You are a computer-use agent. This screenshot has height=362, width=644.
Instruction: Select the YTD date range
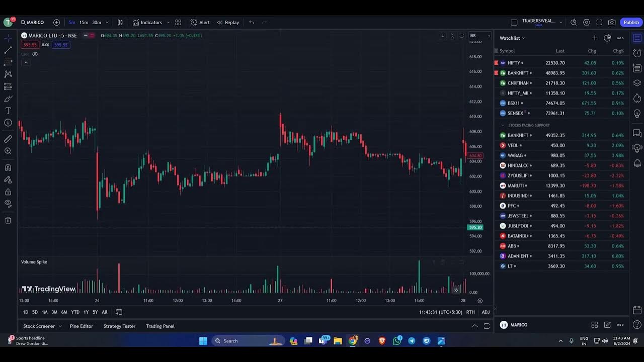[x=75, y=312]
